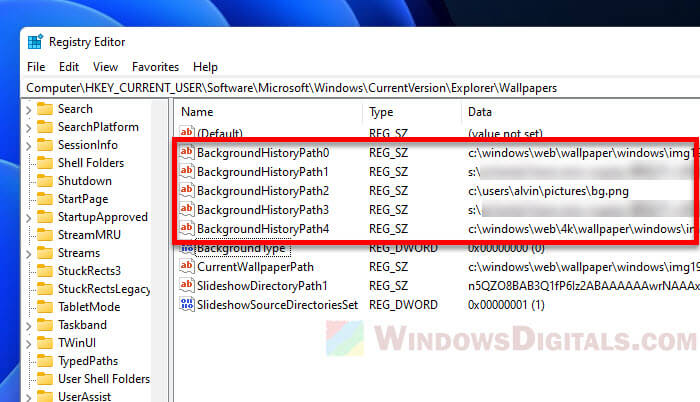Select the Streams folder icon
The width and height of the screenshot is (700, 402).
tap(45, 253)
